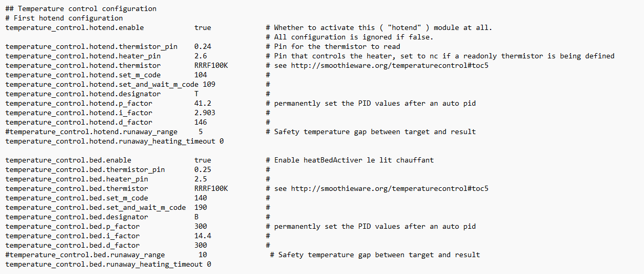Viewport: 644px width, 274px height.
Task: Click the bed set_and_wait_m_code value 190
Action: click(x=201, y=207)
